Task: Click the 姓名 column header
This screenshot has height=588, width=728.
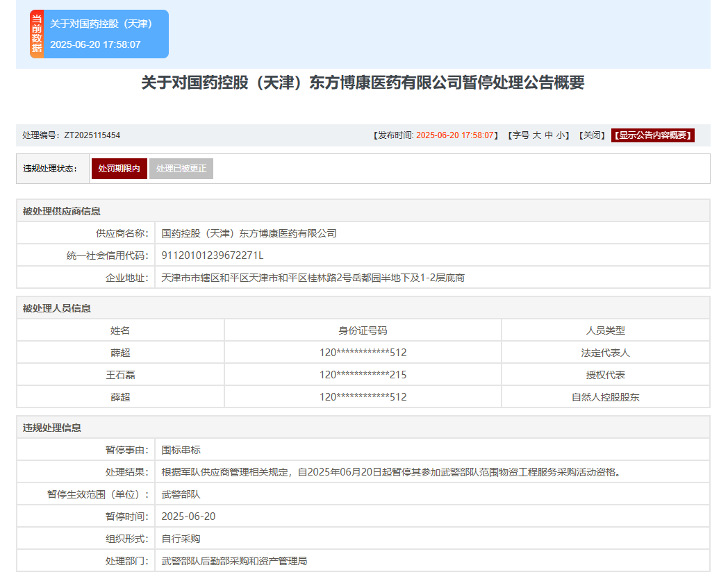Action: (120, 330)
